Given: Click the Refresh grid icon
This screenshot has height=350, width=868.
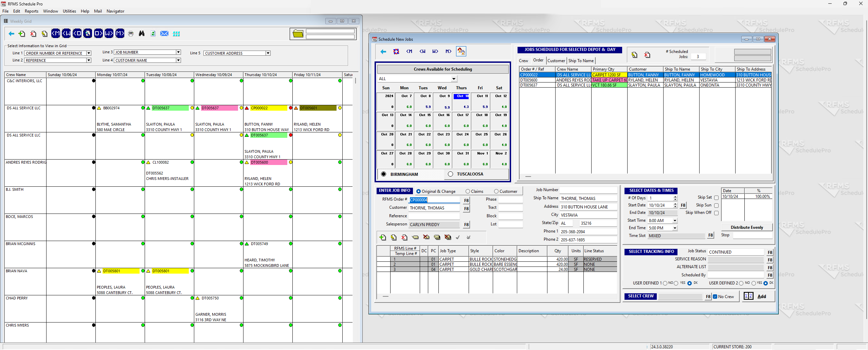Looking at the screenshot, I should [x=153, y=34].
